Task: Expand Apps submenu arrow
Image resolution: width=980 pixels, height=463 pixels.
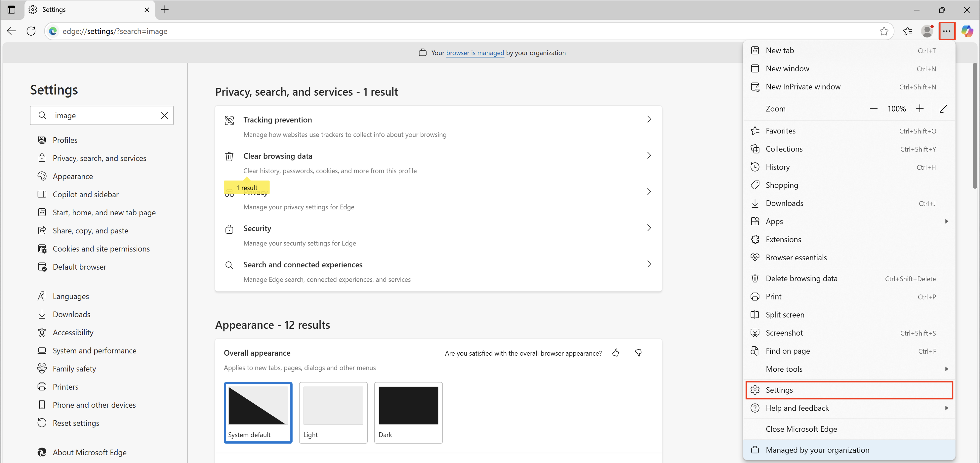Action: tap(947, 221)
